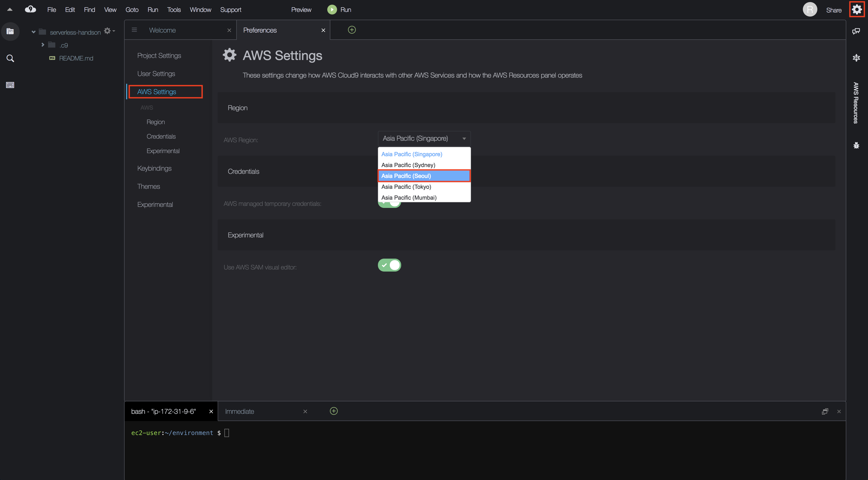Collapse the serverless-handson folder
Viewport: 868px width, 480px height.
point(33,32)
